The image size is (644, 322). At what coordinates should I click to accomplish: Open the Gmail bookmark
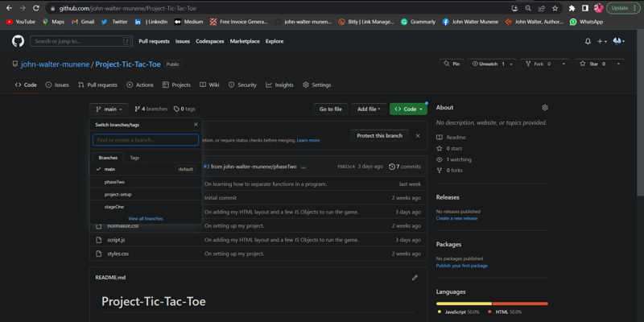pyautogui.click(x=83, y=22)
